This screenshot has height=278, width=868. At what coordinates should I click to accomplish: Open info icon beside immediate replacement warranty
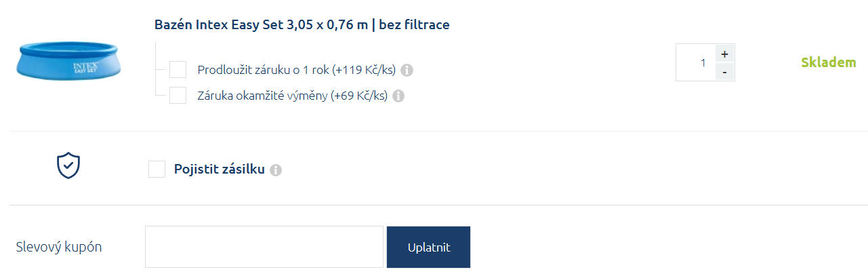tap(398, 96)
